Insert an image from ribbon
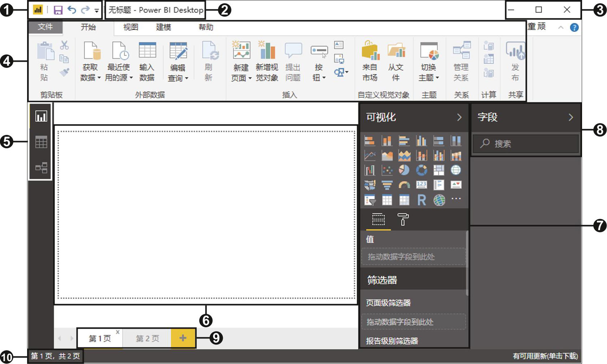 (339, 58)
